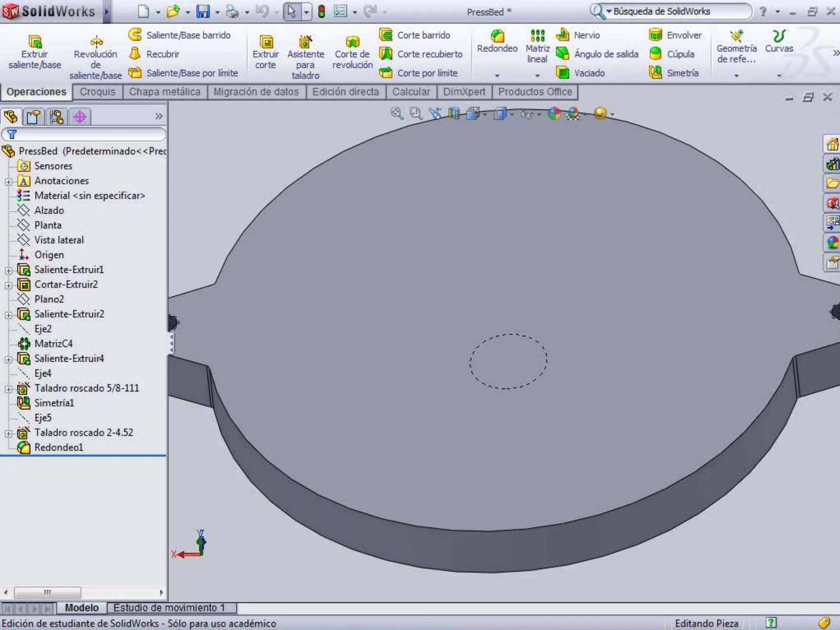Switch to Estudio de movimiento 1 tab

(169, 607)
